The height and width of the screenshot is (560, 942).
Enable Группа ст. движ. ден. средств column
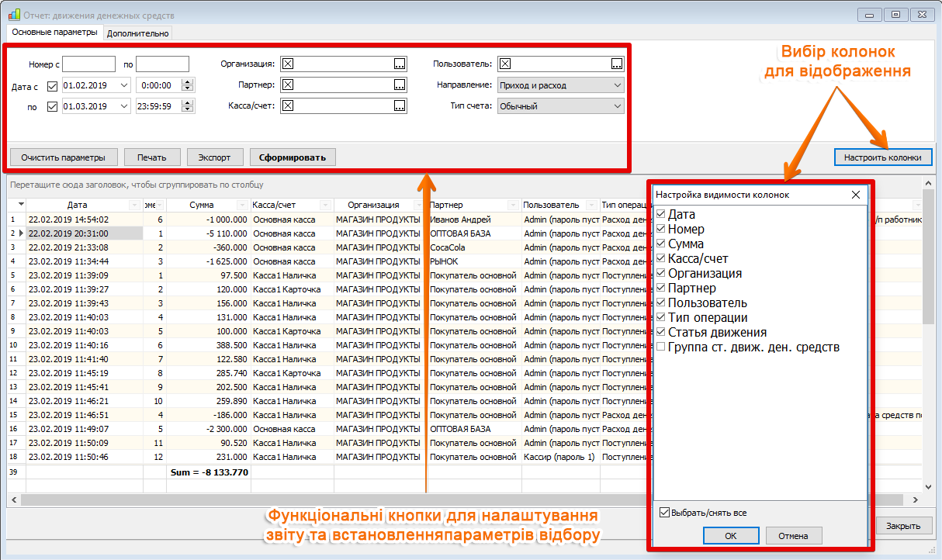(661, 347)
